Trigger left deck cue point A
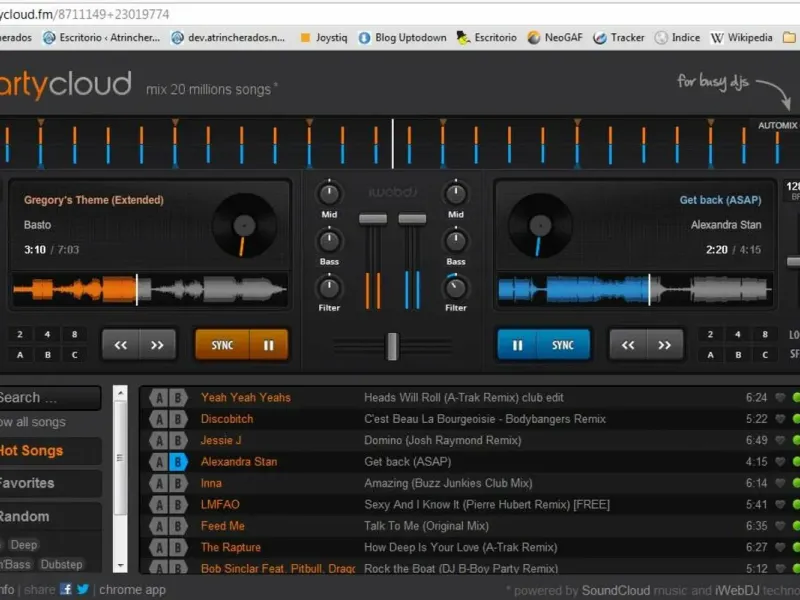 click(x=20, y=355)
